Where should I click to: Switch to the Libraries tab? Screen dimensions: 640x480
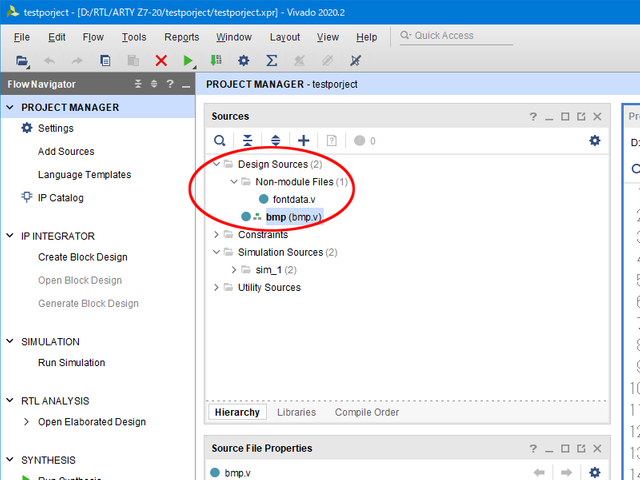[296, 412]
